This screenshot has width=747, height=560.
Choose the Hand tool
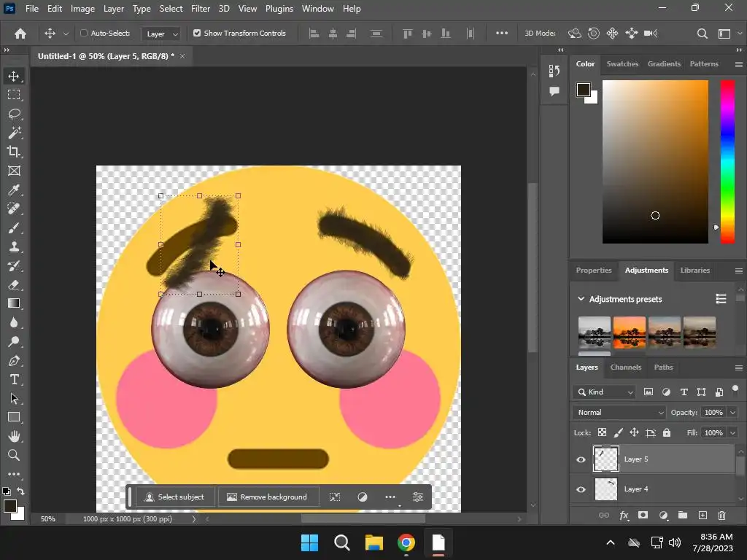tap(14, 436)
